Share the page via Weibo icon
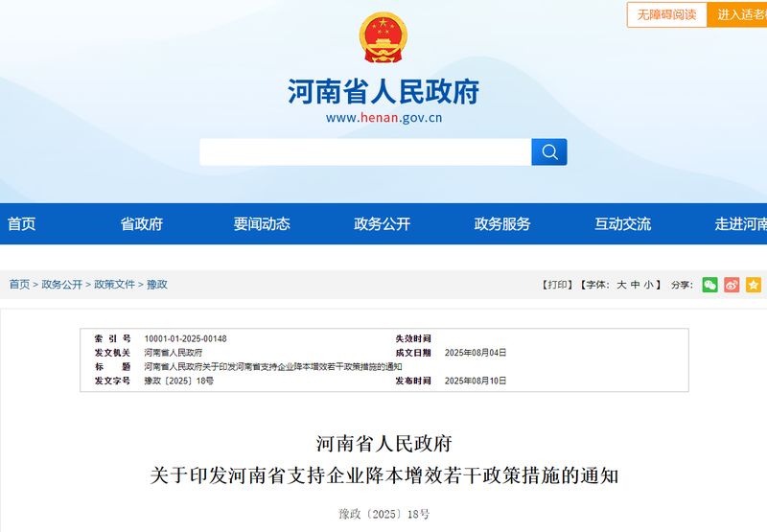 [x=732, y=285]
